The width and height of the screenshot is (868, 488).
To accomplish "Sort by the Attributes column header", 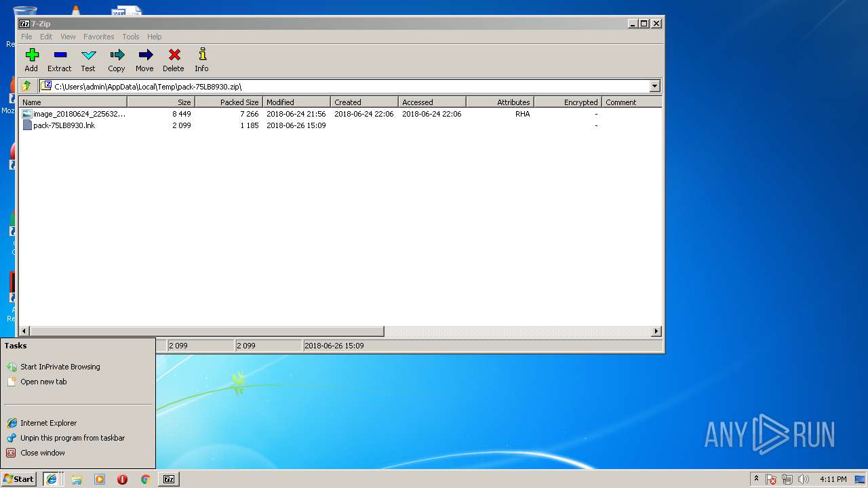I will point(500,102).
